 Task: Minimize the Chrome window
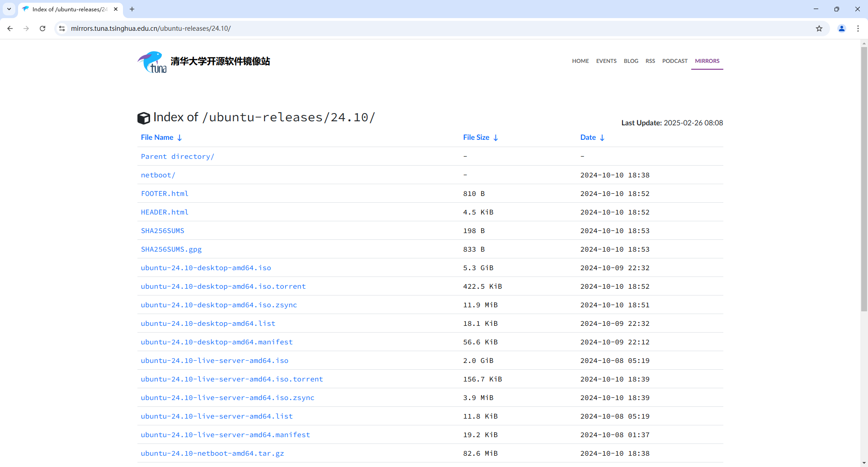click(x=816, y=9)
